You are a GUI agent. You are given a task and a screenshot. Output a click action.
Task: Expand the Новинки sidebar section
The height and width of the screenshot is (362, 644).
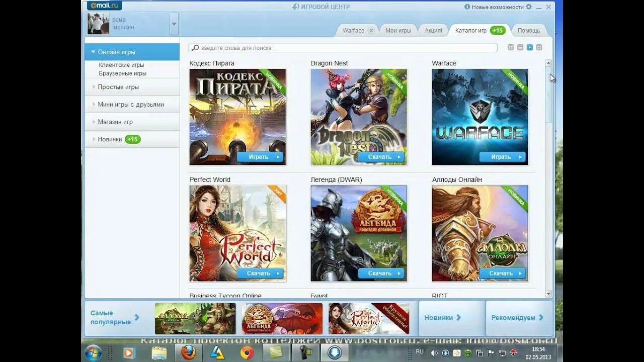coord(132,139)
